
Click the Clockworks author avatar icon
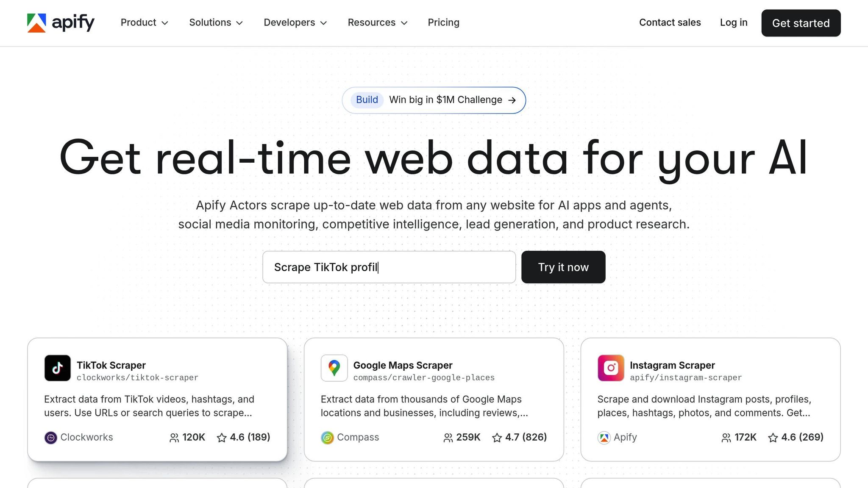pyautogui.click(x=51, y=438)
